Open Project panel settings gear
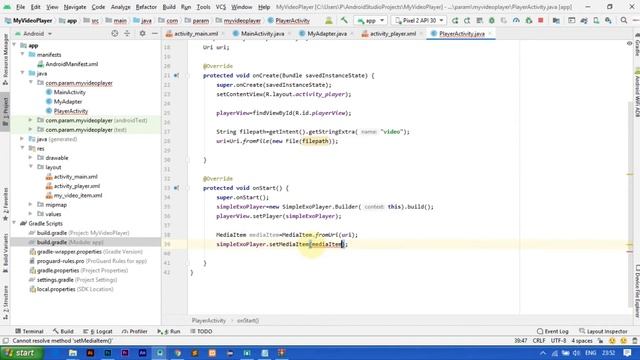Screen dimensions: 640x360 [142, 33]
